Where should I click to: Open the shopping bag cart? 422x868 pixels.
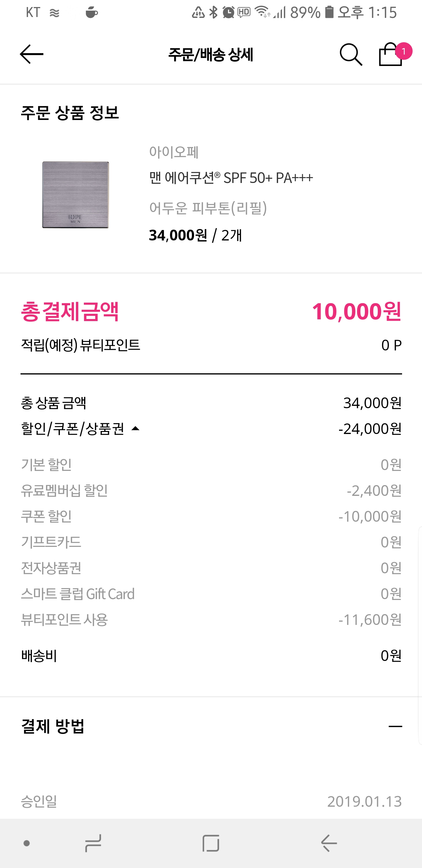point(389,56)
